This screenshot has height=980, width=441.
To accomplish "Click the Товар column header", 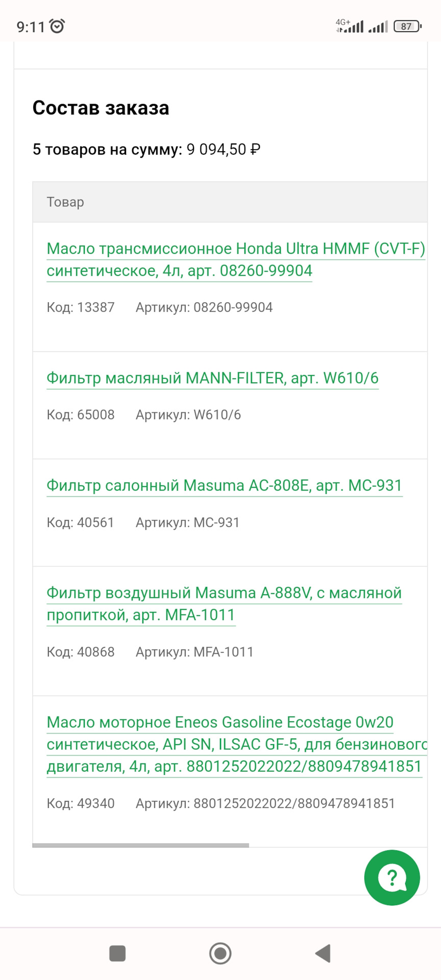I will [x=65, y=202].
